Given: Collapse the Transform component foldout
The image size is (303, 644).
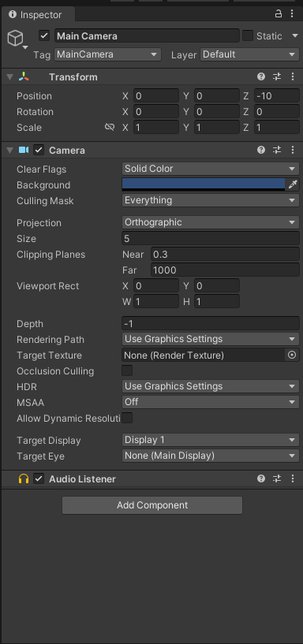Looking at the screenshot, I should (10, 76).
